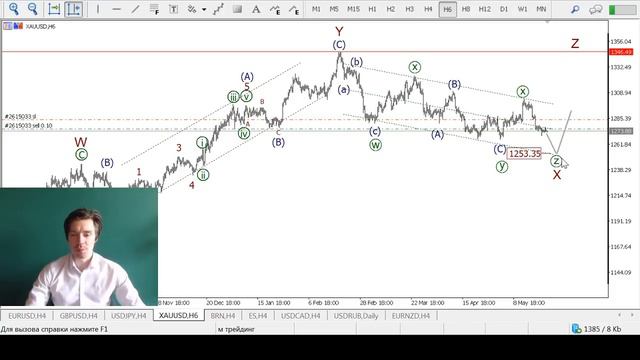Viewport: 640px width, 360px height.
Task: Open the search magnifier tool
Action: click(x=575, y=9)
